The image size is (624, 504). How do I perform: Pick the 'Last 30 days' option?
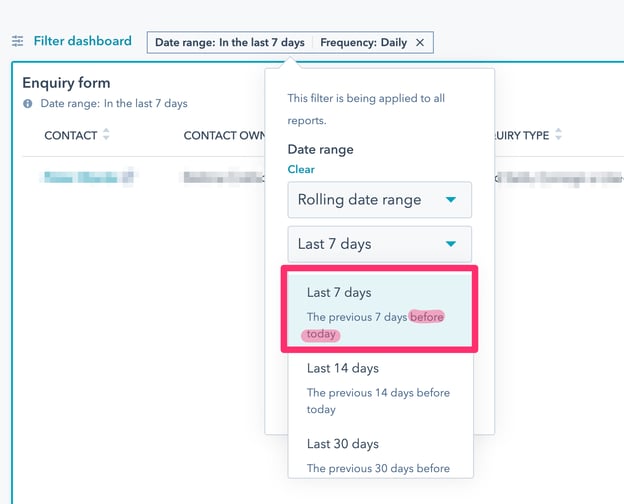379,455
